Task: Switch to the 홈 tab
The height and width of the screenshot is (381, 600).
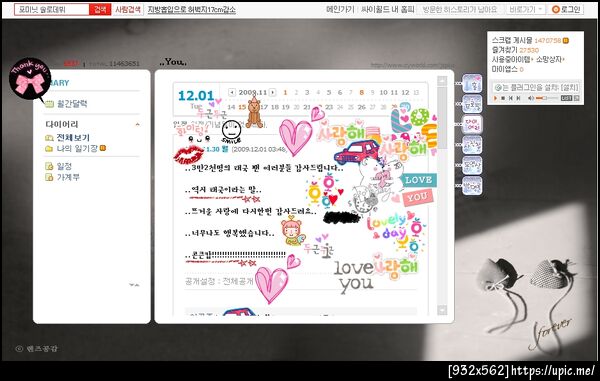Action: click(x=472, y=84)
